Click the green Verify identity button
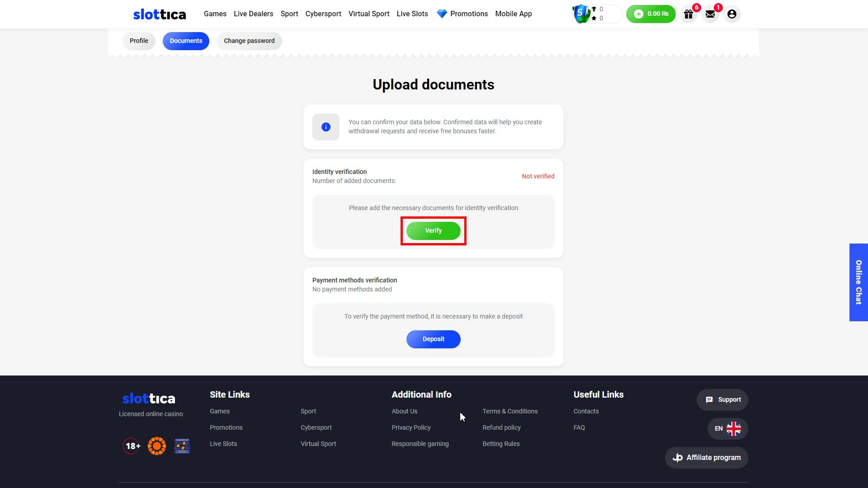This screenshot has width=868, height=488. point(434,230)
